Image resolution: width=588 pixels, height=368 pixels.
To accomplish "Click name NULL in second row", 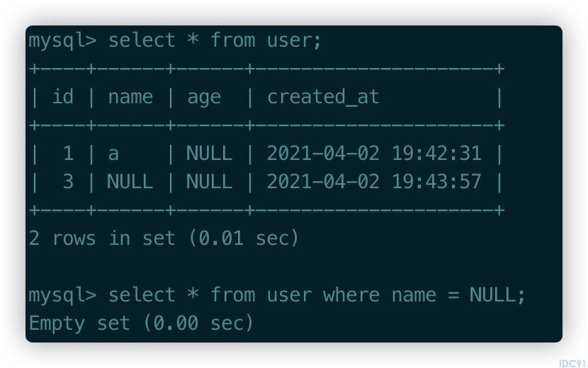I will [x=130, y=182].
